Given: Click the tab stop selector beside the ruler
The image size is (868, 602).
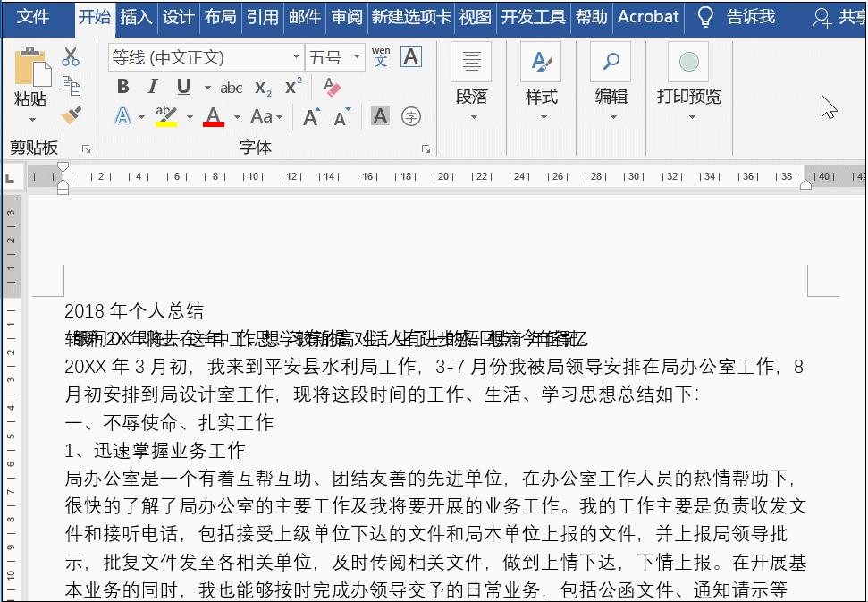Looking at the screenshot, I should pos(12,177).
